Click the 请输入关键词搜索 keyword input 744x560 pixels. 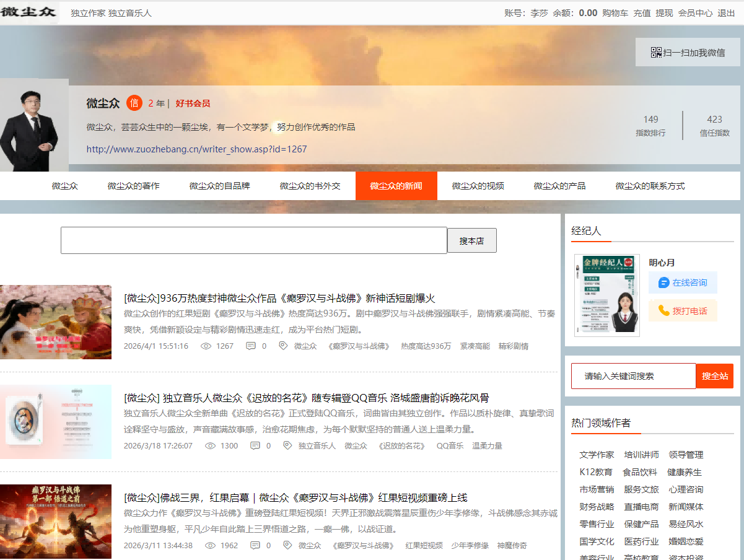click(633, 376)
